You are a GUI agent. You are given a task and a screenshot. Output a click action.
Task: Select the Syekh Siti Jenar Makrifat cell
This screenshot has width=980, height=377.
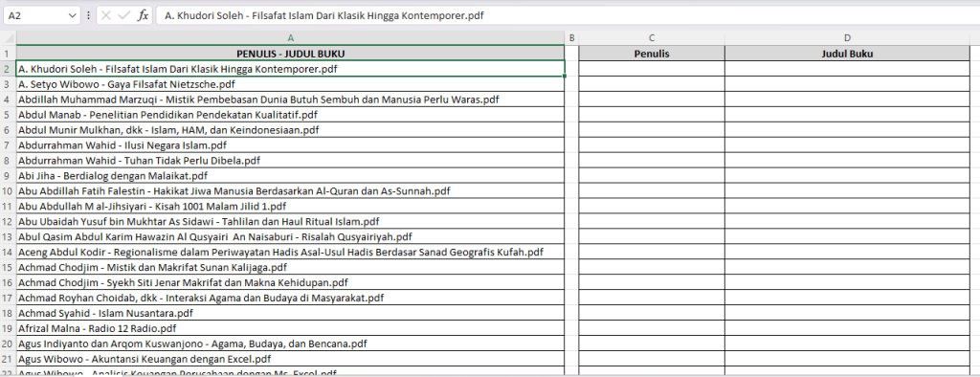pyautogui.click(x=291, y=282)
